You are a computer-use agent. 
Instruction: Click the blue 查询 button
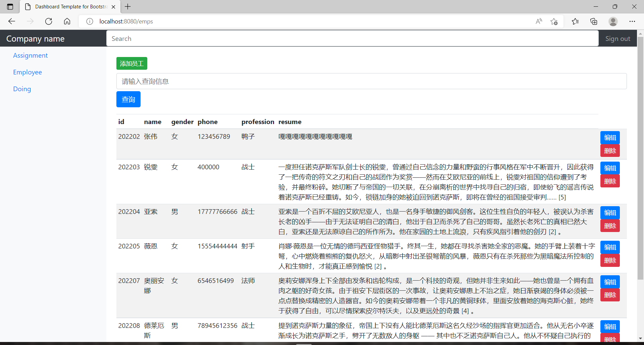click(x=128, y=99)
